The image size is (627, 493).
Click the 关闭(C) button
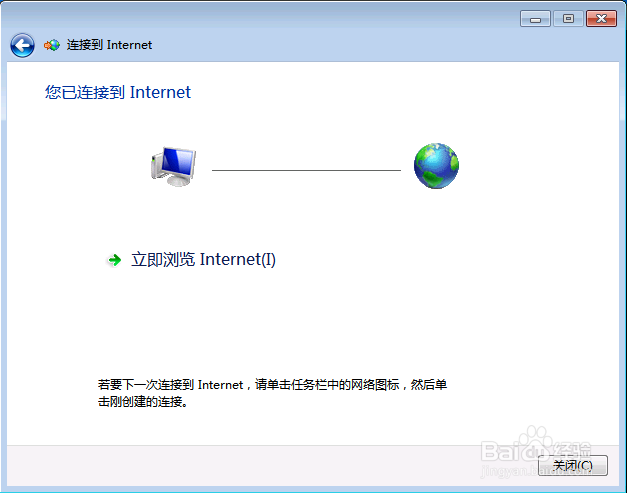(x=573, y=465)
